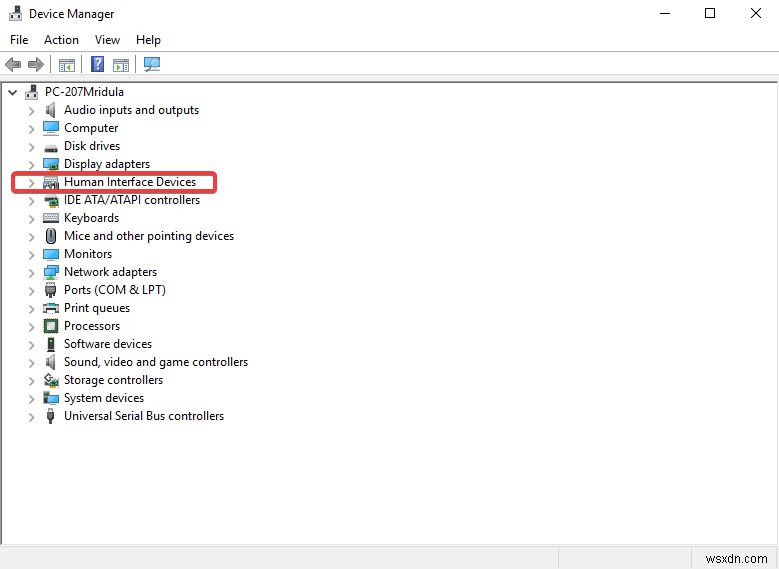Select Ports (COM & LPT) label
This screenshot has width=779, height=569.
[115, 290]
